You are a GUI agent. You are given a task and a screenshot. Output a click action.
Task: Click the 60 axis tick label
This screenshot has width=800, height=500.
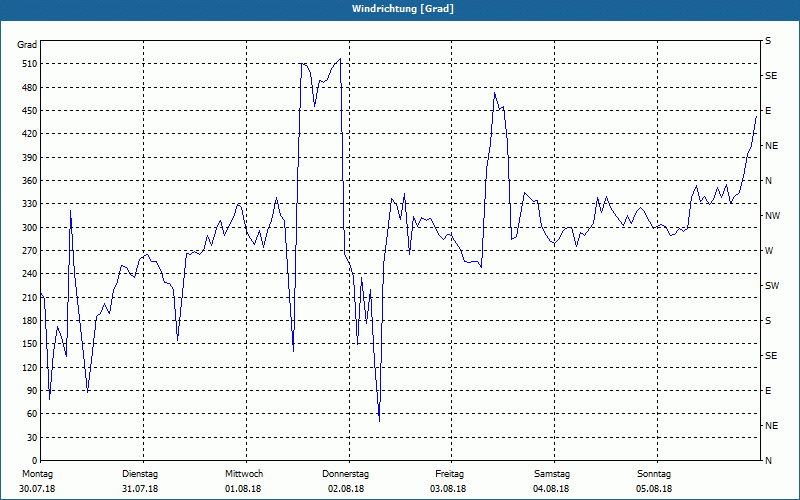(32, 414)
